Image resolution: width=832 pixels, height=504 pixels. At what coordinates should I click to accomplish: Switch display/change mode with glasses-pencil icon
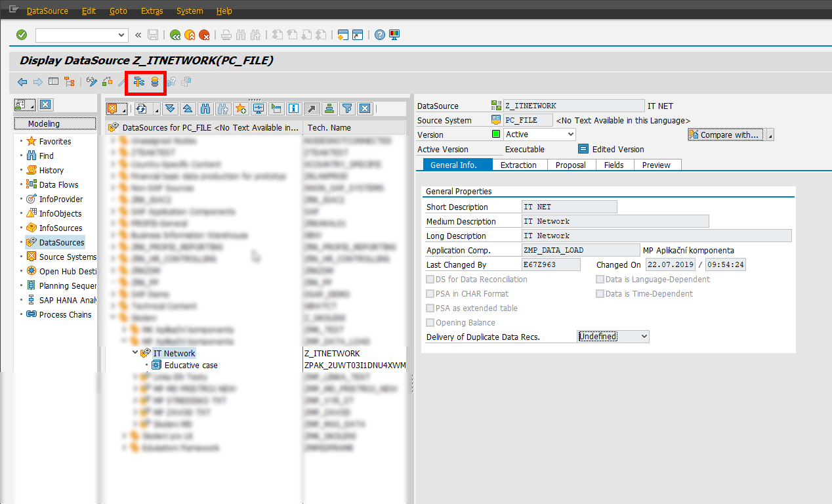point(91,82)
